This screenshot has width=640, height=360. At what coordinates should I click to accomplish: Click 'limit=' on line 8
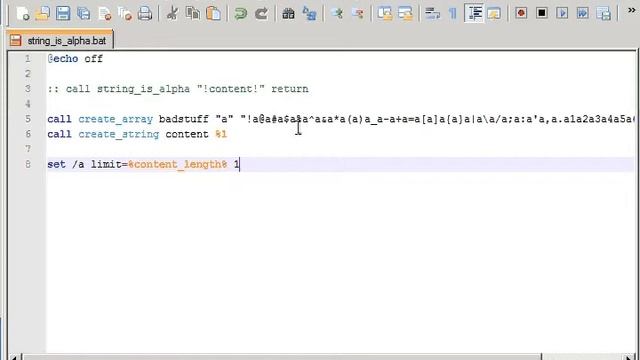(109, 164)
